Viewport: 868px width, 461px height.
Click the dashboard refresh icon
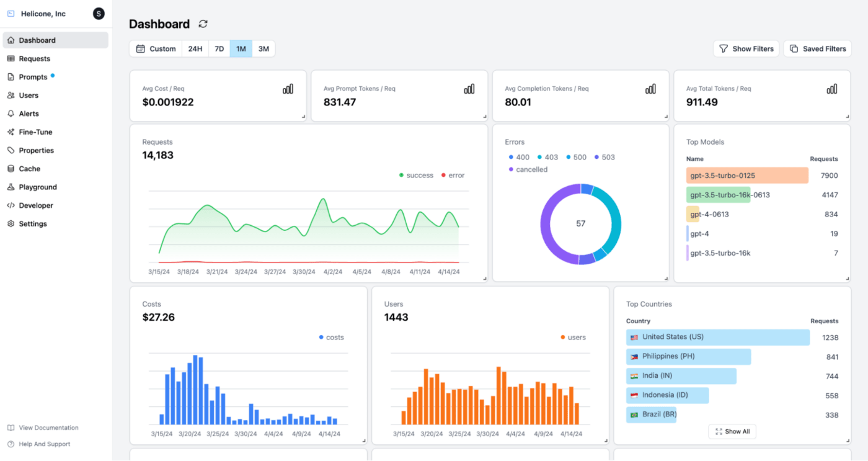(203, 24)
